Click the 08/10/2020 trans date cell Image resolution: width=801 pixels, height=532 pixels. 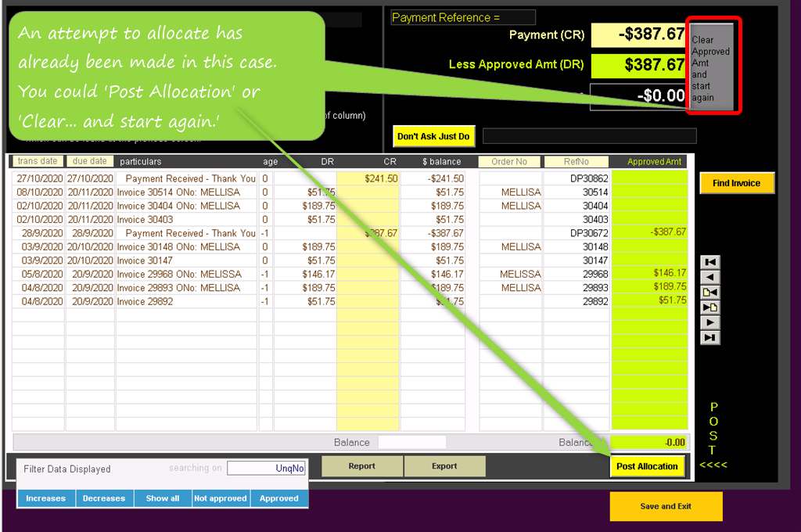tap(38, 192)
